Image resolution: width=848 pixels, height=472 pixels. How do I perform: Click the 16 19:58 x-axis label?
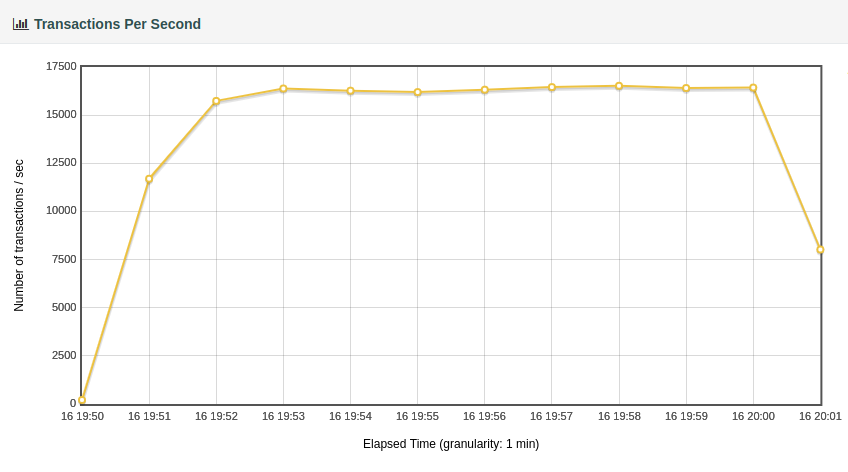point(619,416)
